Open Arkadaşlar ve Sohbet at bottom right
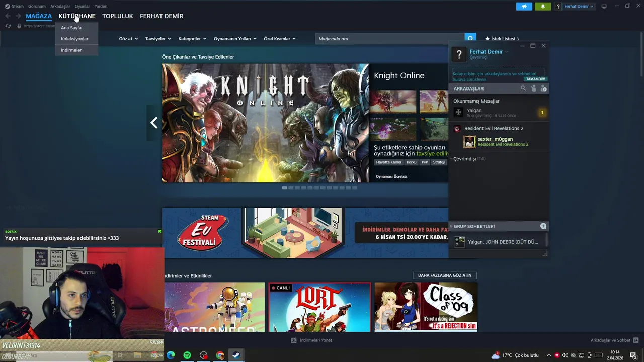The image size is (644, 362). click(614, 340)
